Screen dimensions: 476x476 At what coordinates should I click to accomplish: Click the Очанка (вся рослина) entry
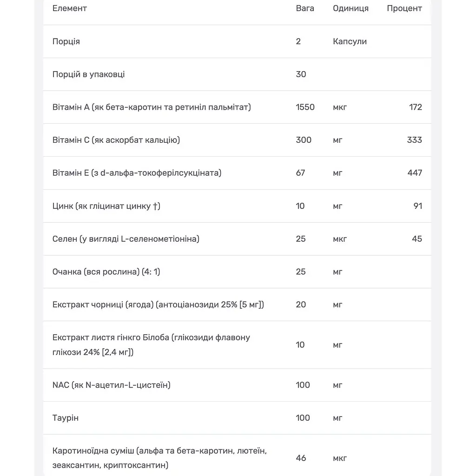(x=106, y=271)
